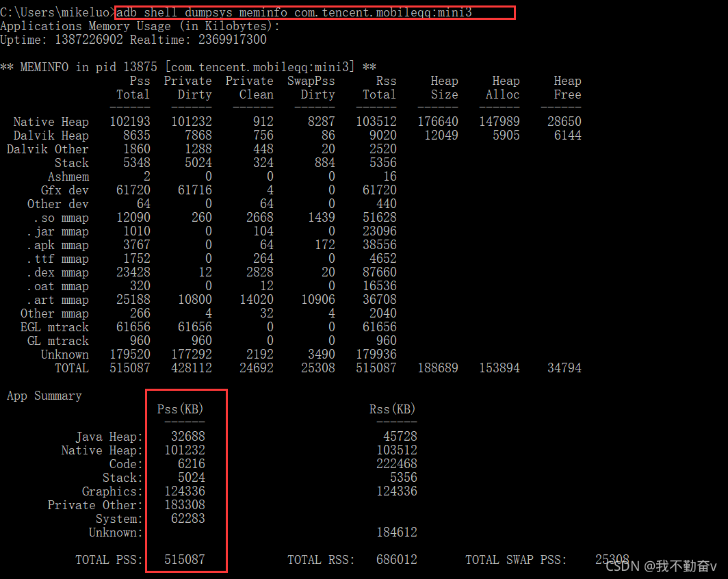Click the App Summary heading
728x579 pixels.
point(44,396)
